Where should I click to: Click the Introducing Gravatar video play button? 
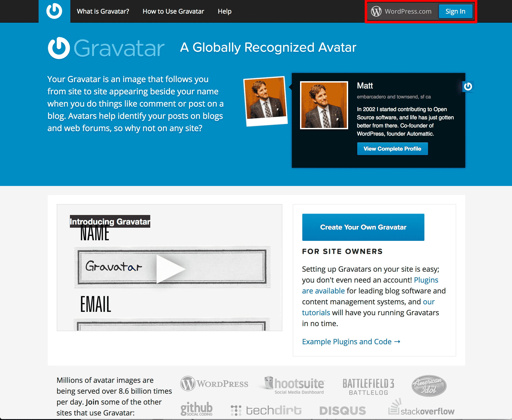click(173, 267)
